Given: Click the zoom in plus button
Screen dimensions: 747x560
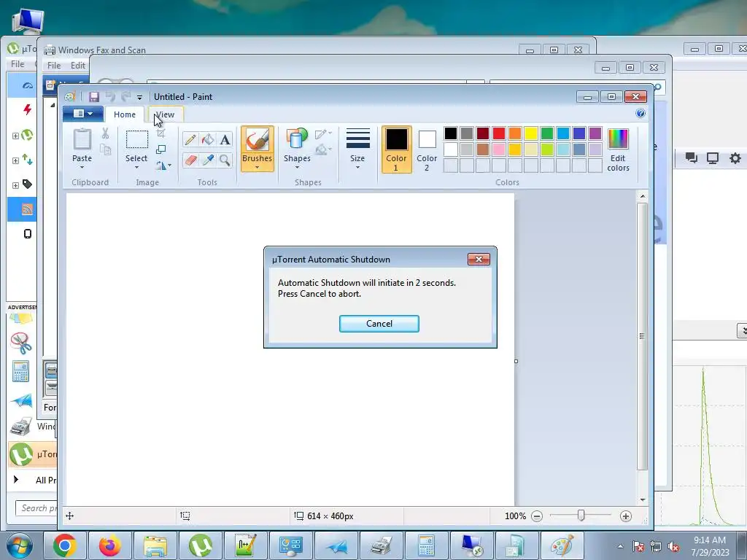Looking at the screenshot, I should [x=625, y=516].
